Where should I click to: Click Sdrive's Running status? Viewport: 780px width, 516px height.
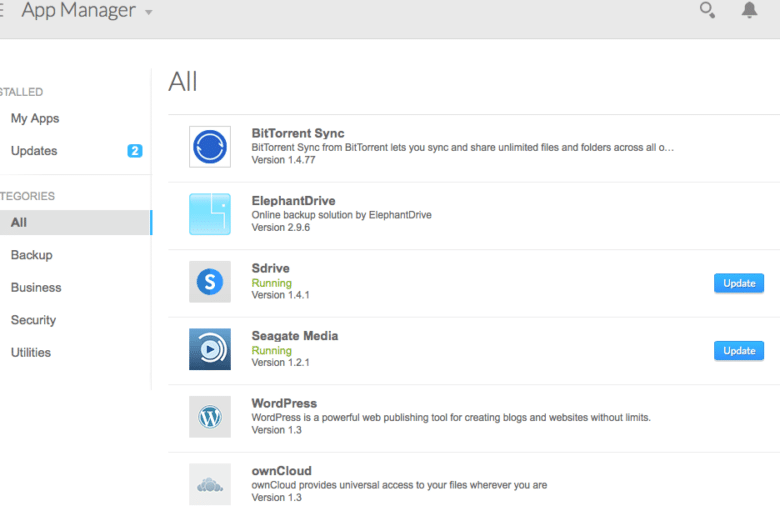[272, 283]
